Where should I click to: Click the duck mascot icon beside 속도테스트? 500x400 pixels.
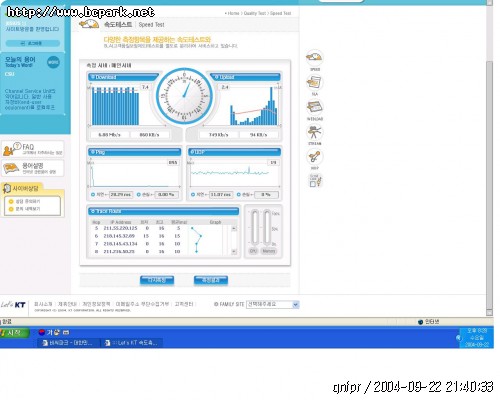click(x=89, y=24)
